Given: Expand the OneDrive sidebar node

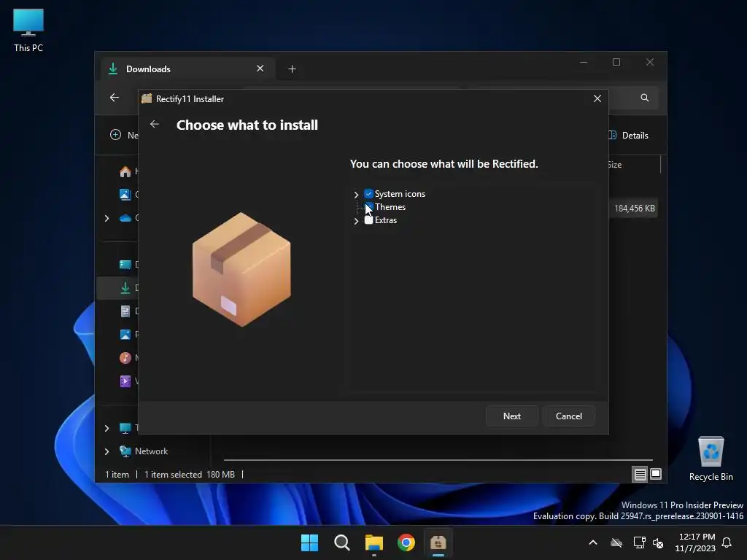Looking at the screenshot, I should pyautogui.click(x=107, y=218).
